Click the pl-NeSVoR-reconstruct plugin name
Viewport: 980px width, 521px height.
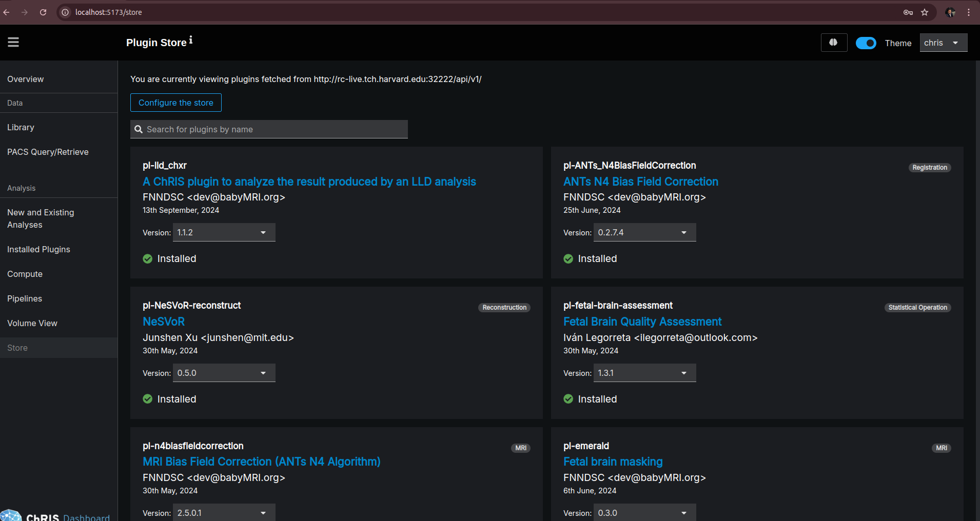192,306
